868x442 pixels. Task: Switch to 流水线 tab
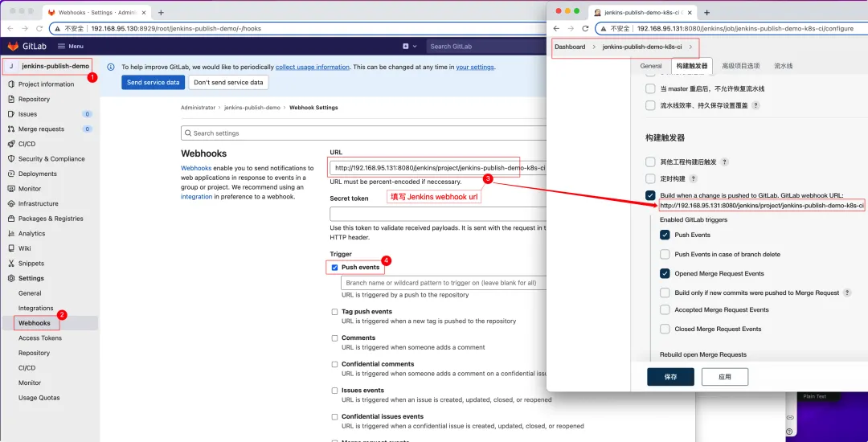[x=784, y=66]
